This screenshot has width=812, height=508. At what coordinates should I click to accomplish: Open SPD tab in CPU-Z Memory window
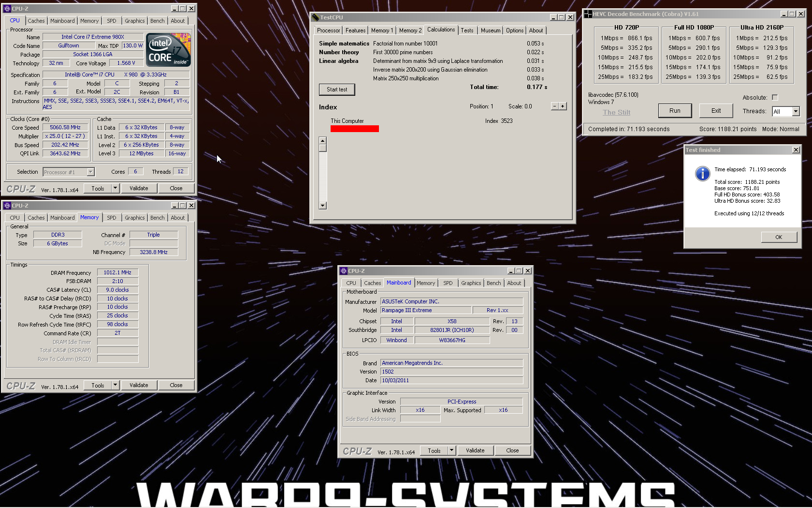pyautogui.click(x=112, y=218)
